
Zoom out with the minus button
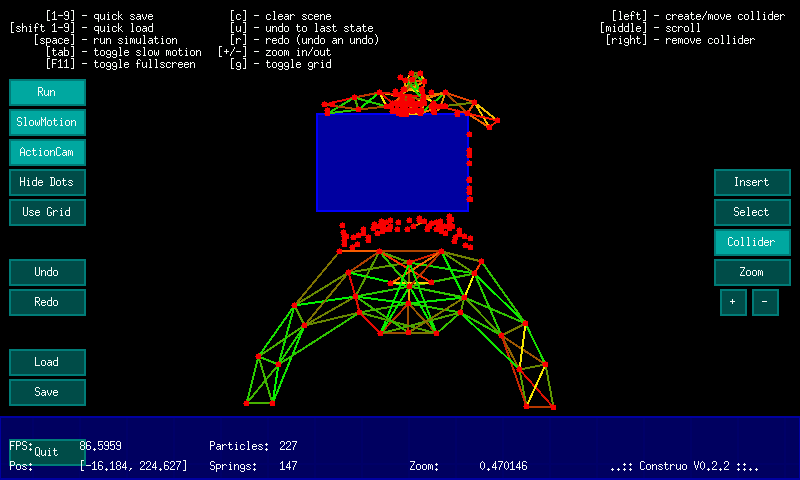pos(765,302)
